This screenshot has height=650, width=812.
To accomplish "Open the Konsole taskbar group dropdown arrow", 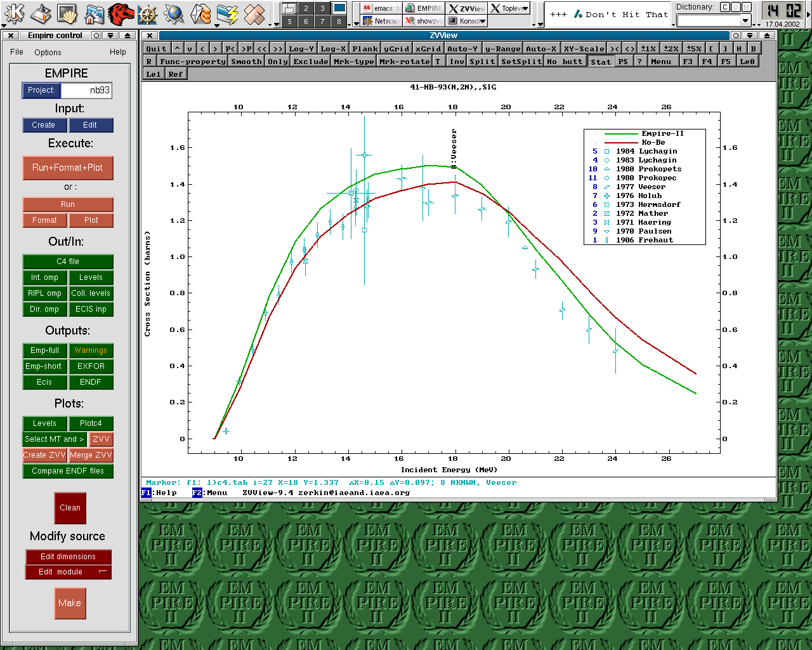I will tap(483, 21).
